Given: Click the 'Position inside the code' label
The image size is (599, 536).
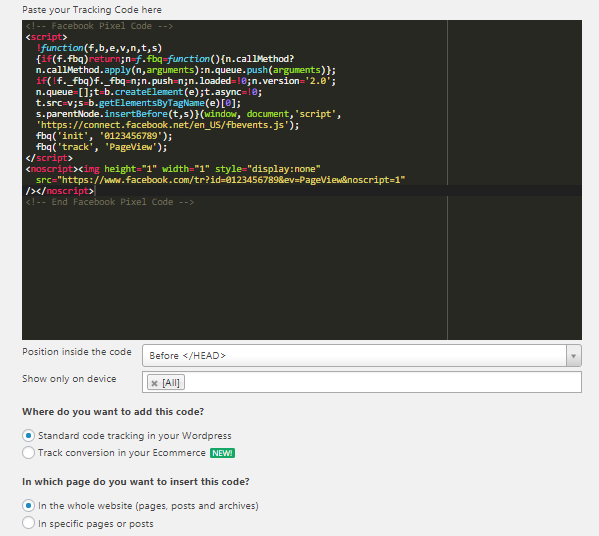Looking at the screenshot, I should [77, 352].
